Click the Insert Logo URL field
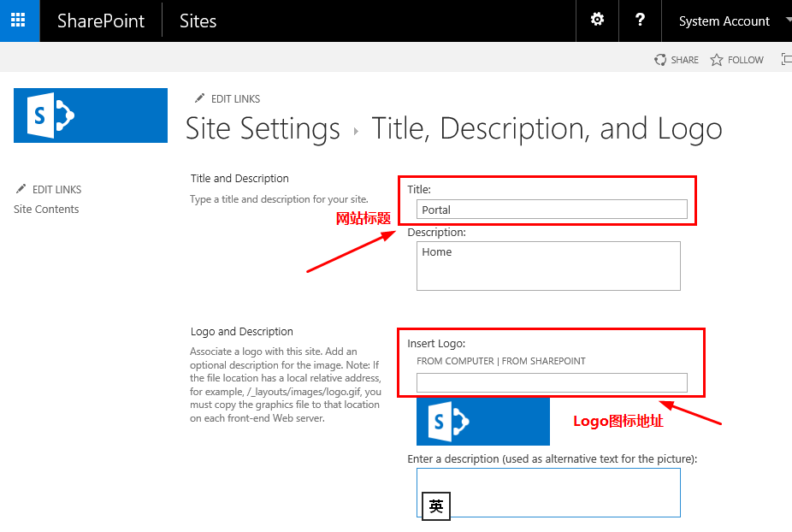 pyautogui.click(x=552, y=382)
